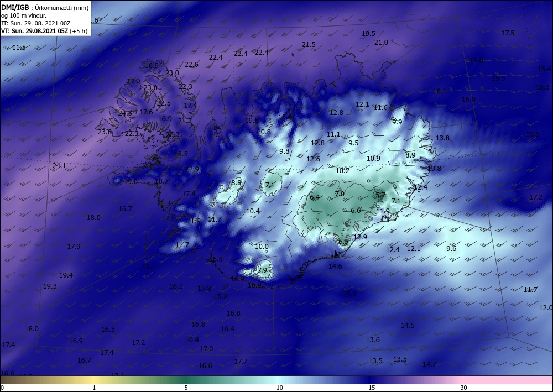Image resolution: width=553 pixels, height=392 pixels.
Task: Click the 11.6 value on the map
Action: tap(381, 107)
